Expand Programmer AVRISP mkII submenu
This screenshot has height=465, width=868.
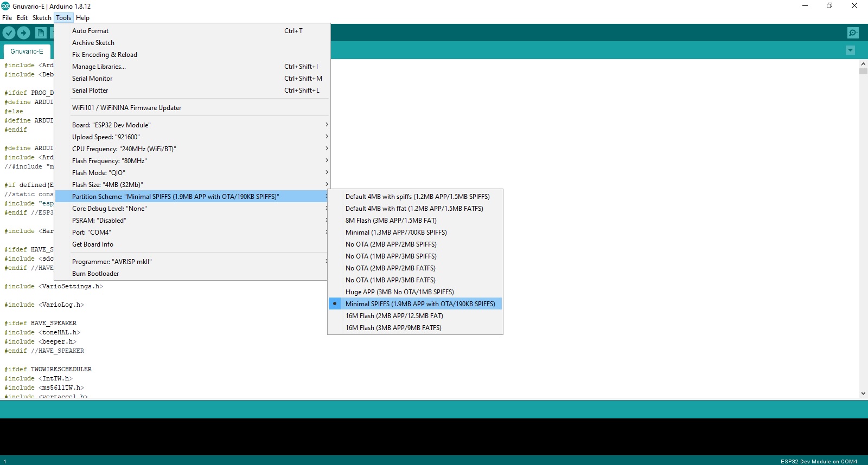tap(193, 262)
